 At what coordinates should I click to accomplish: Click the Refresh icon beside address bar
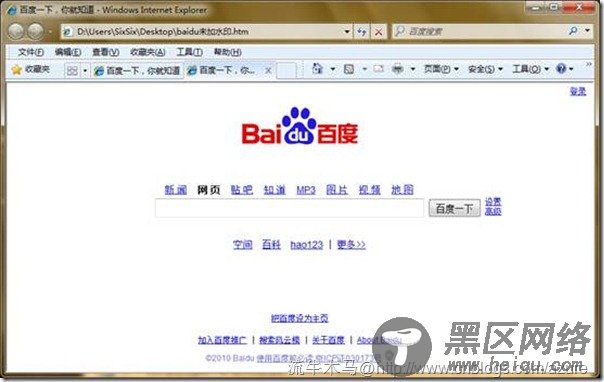click(x=361, y=32)
